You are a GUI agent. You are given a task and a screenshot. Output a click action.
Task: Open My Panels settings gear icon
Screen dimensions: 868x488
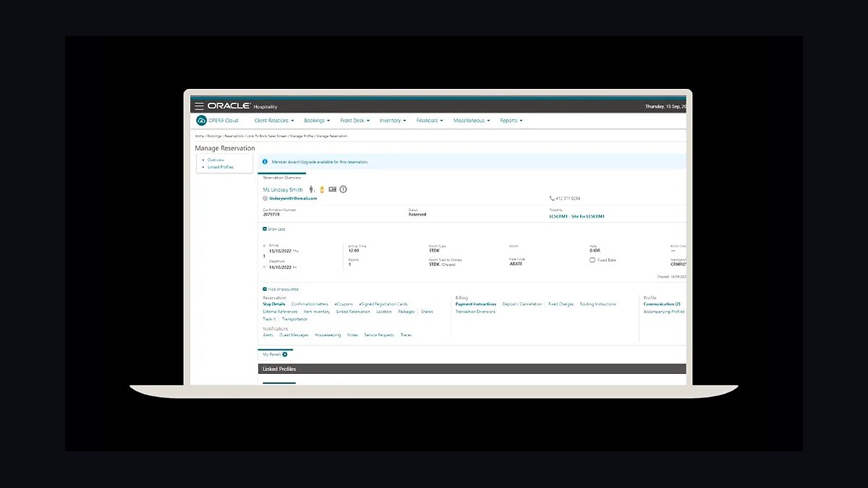coord(285,354)
